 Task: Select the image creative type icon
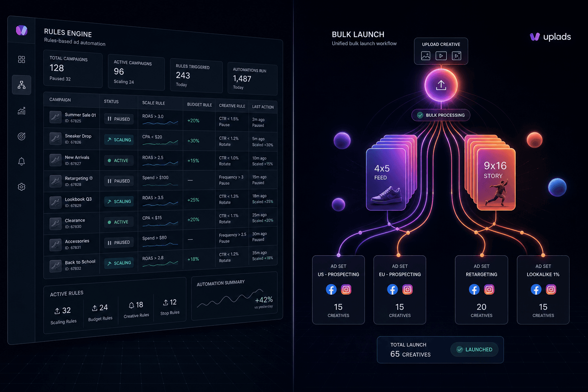(x=426, y=56)
